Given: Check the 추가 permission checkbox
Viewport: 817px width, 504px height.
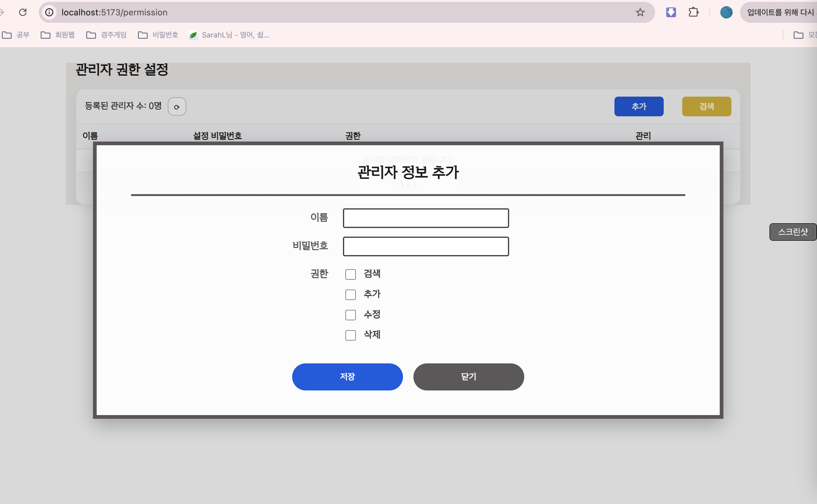Looking at the screenshot, I should (x=351, y=295).
